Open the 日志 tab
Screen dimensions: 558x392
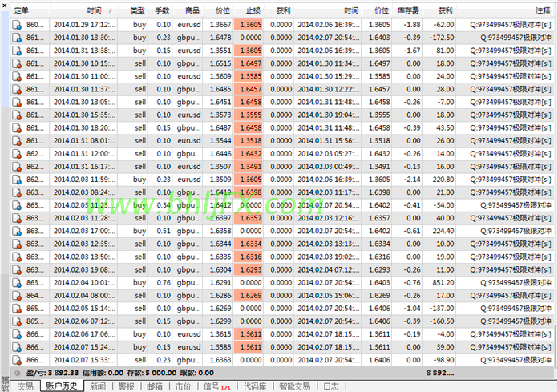coord(331,386)
